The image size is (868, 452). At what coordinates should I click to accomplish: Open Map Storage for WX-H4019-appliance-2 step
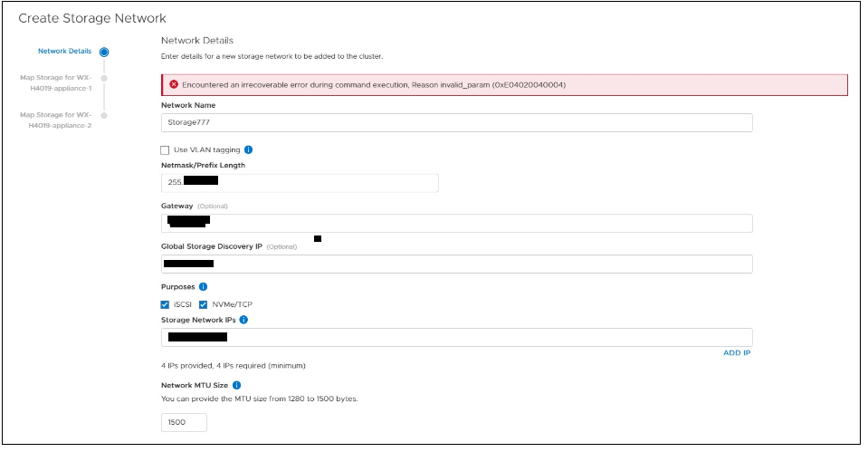point(56,120)
